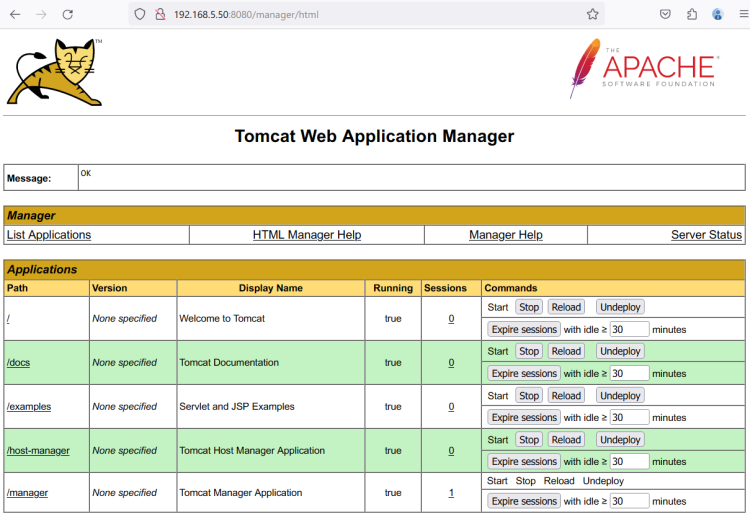Click the insecure connection lock icon

(160, 14)
